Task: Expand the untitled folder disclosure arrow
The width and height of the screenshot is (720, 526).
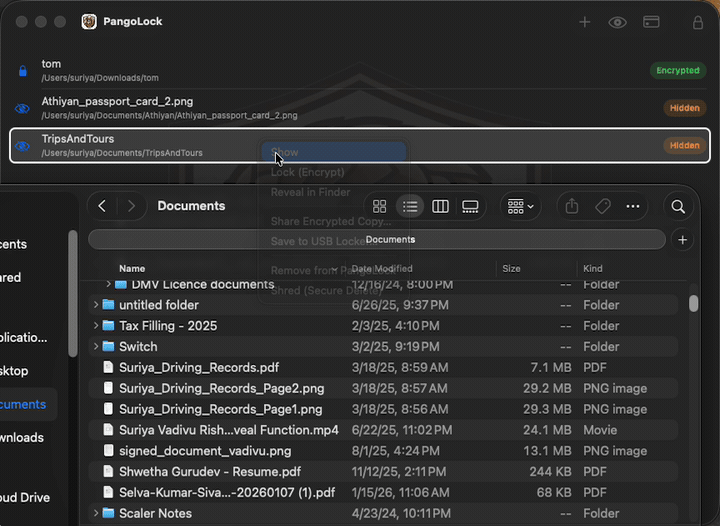Action: 96,305
